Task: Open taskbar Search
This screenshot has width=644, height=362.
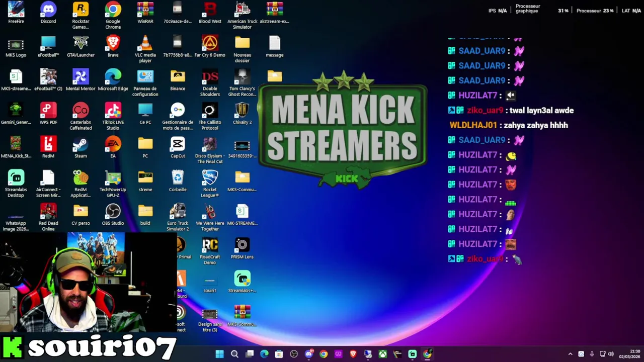Action: click(234, 354)
